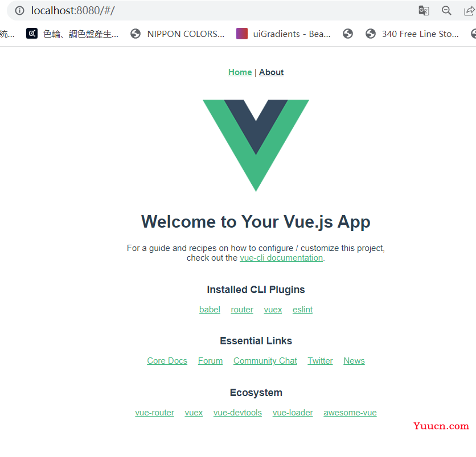Open the 340 Free Line Sto... bookmark
476x457 pixels.
[412, 34]
